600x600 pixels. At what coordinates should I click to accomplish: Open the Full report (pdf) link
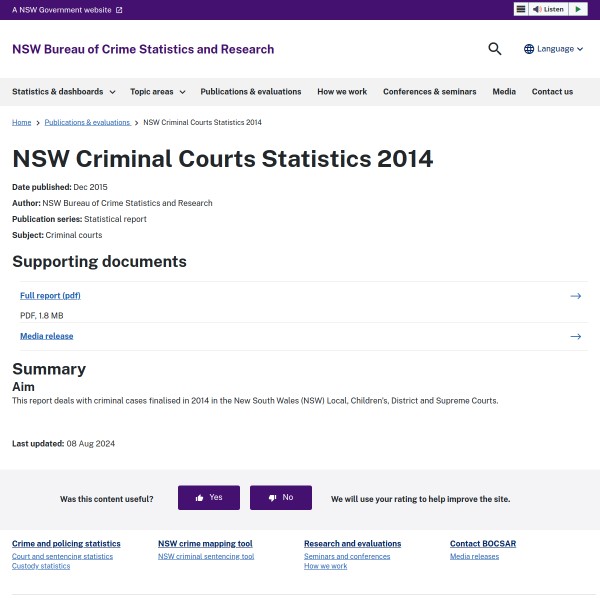tap(50, 296)
